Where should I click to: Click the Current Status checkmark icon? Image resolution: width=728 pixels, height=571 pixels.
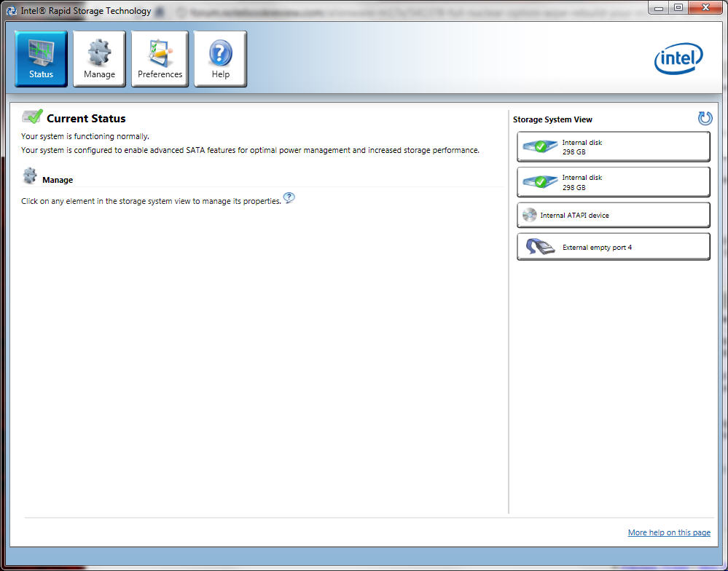(32, 117)
